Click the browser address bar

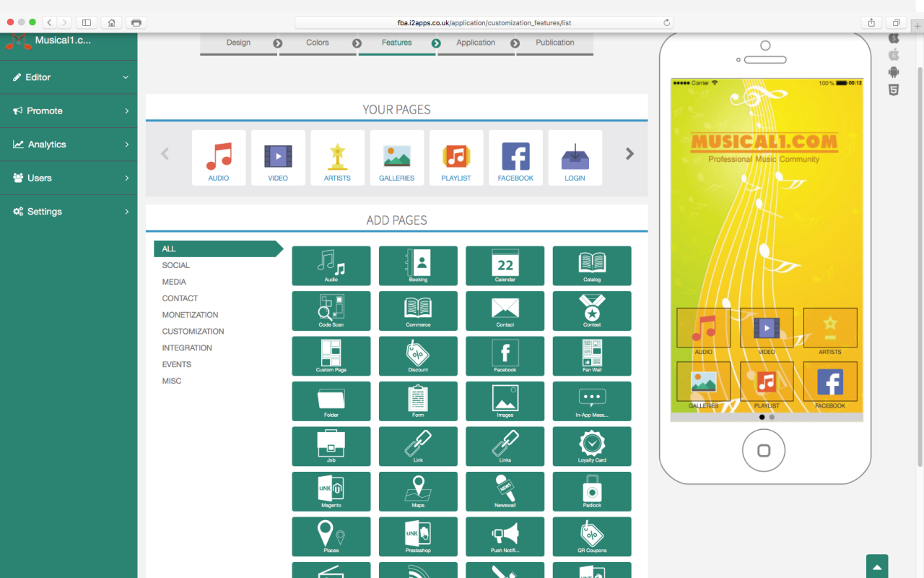(484, 22)
